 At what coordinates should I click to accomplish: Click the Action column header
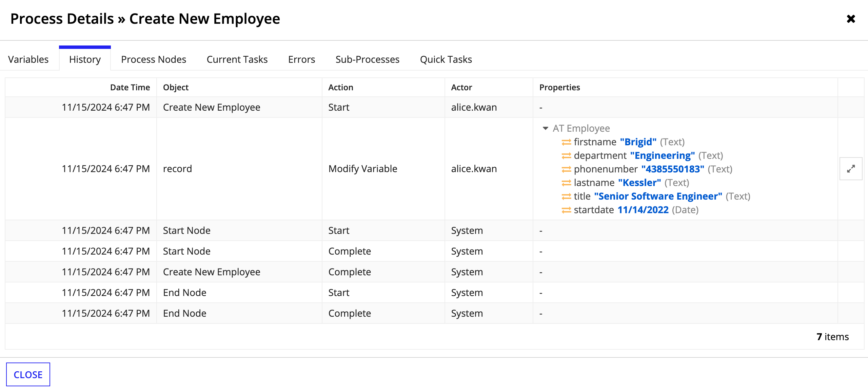point(341,87)
